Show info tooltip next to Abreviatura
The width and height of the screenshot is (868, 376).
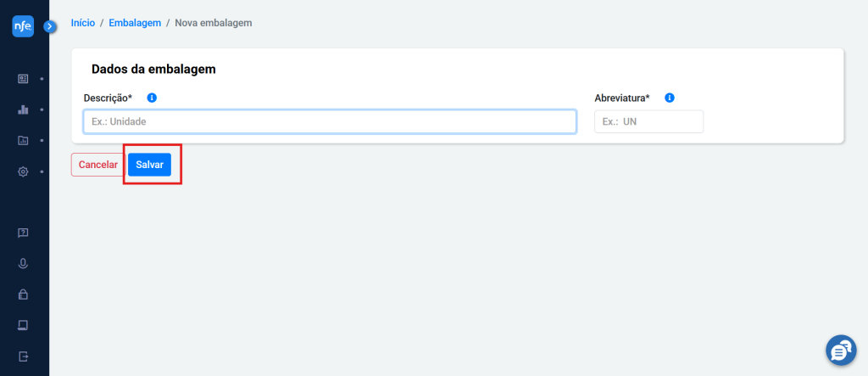[x=670, y=98]
